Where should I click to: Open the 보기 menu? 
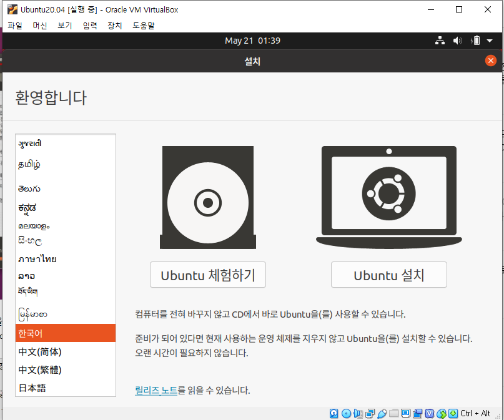tap(65, 26)
